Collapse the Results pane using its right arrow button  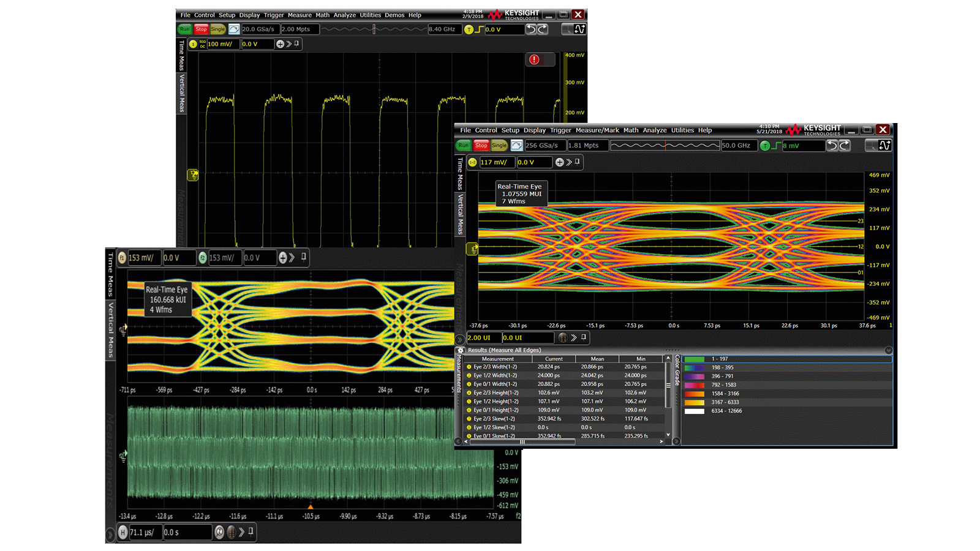click(x=676, y=441)
